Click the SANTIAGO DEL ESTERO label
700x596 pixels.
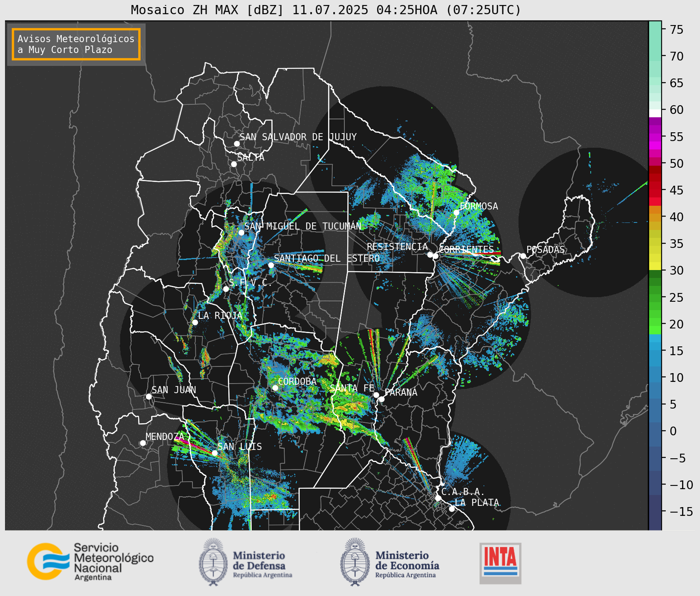(327, 258)
